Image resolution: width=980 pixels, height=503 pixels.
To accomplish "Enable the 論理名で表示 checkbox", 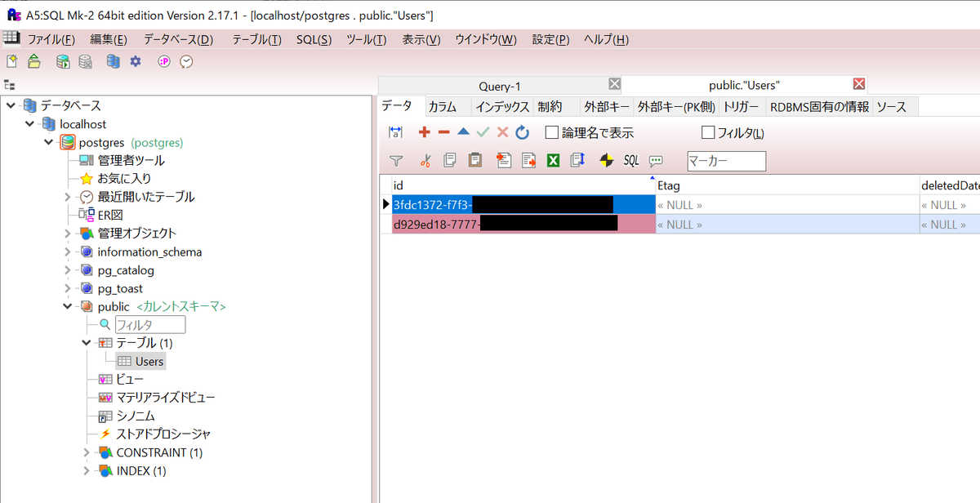I will tap(552, 132).
